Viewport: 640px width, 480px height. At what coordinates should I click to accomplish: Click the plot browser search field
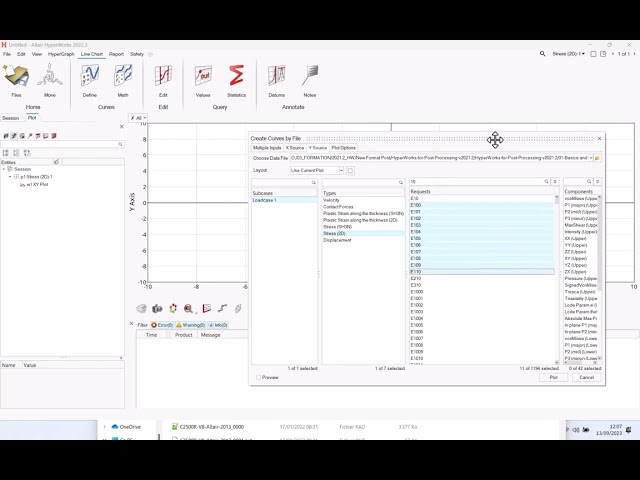click(x=62, y=144)
